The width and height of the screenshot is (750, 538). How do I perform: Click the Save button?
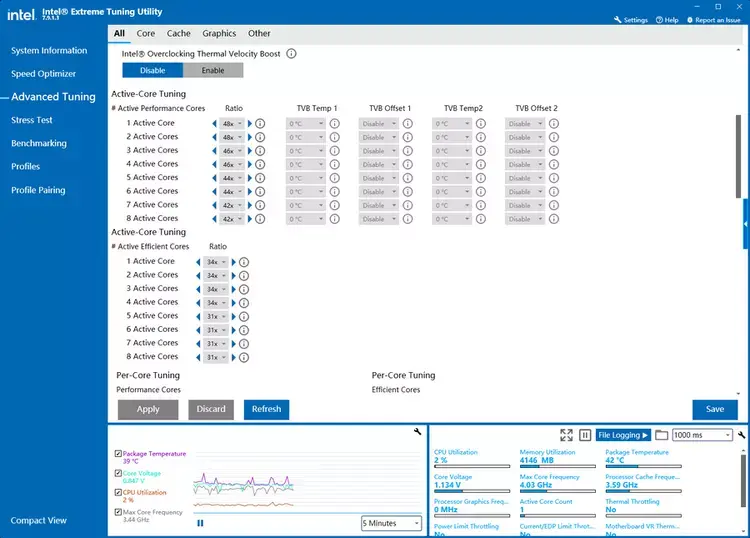click(x=715, y=409)
